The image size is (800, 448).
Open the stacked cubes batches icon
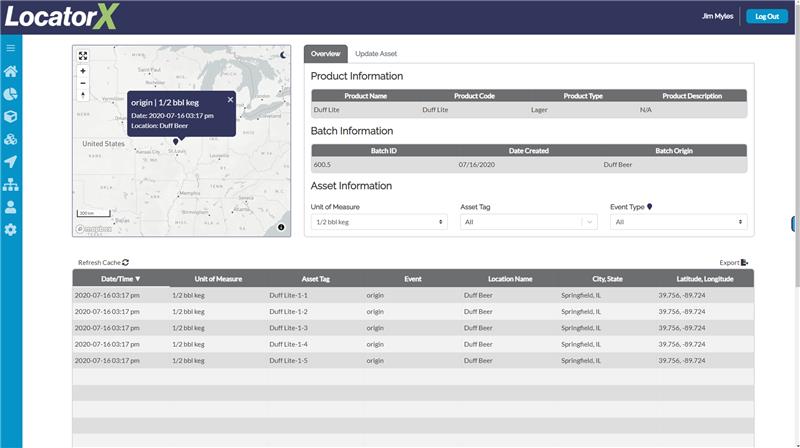click(11, 139)
